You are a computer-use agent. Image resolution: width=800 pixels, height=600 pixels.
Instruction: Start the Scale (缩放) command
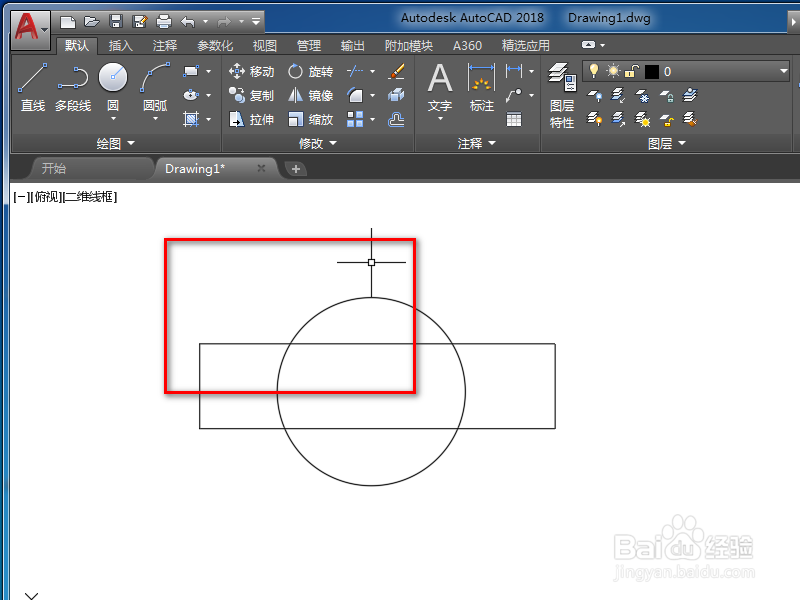310,119
